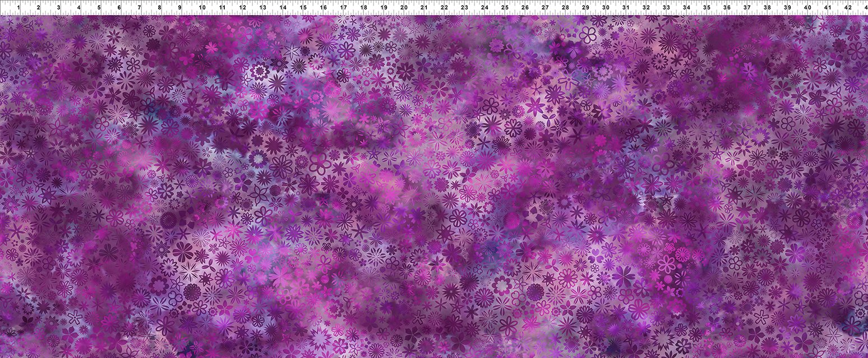Click the 39 marking on the ruler
Image resolution: width=868 pixels, height=358 pixels.
tap(787, 8)
